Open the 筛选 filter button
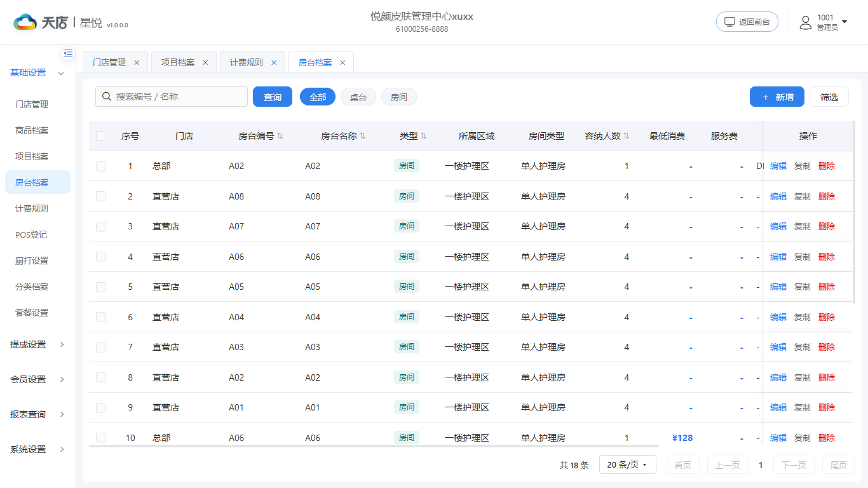 [829, 97]
